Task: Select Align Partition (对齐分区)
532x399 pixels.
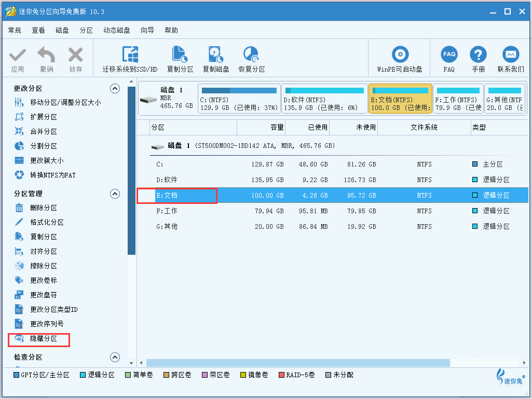Action: pyautogui.click(x=36, y=252)
